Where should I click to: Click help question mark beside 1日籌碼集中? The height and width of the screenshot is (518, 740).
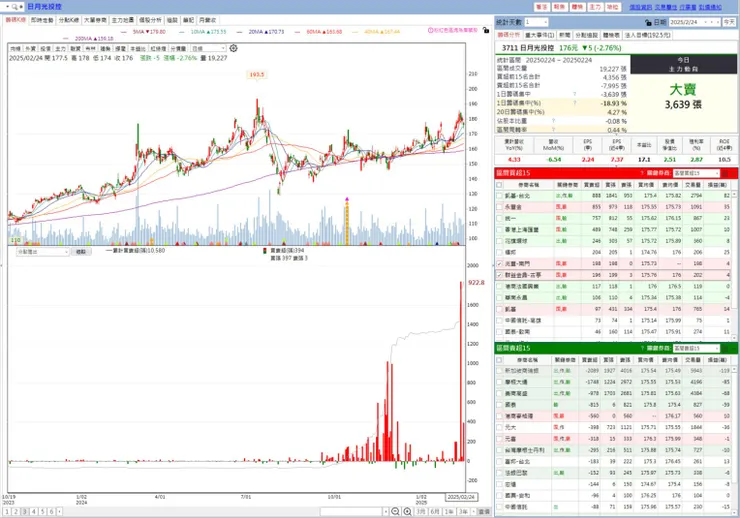(x=574, y=94)
